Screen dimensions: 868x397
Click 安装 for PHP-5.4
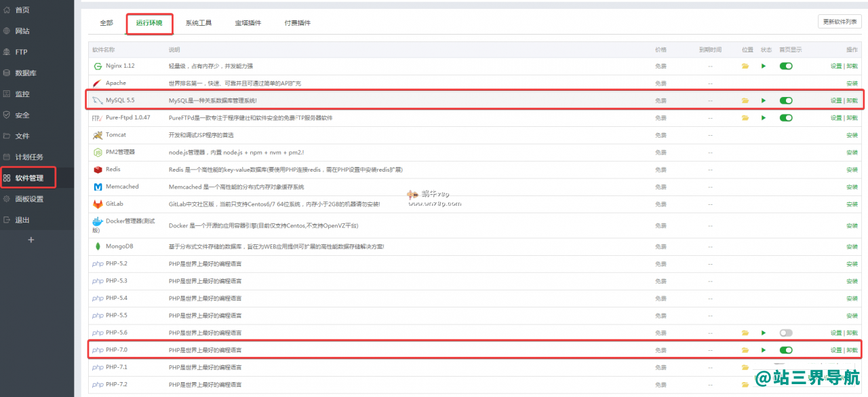coord(852,299)
